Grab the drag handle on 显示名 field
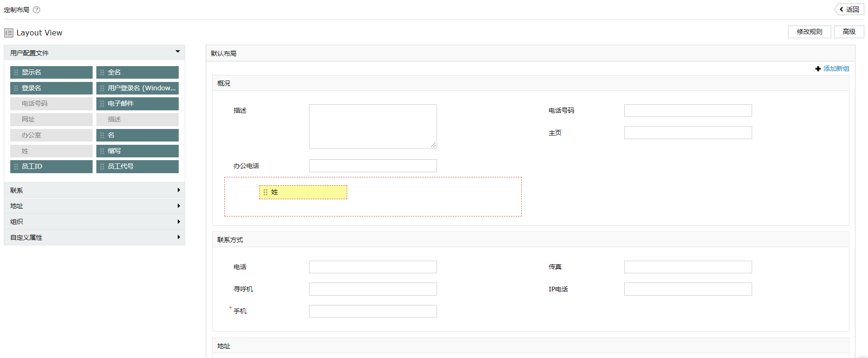The height and width of the screenshot is (358, 868). [16, 73]
